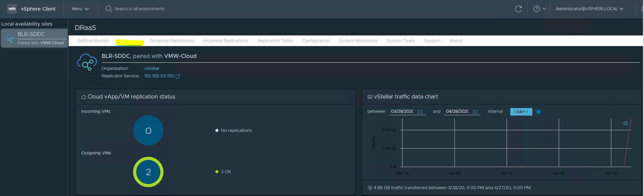Open the vStellar organization link
The image size is (644, 196).
click(x=152, y=69)
